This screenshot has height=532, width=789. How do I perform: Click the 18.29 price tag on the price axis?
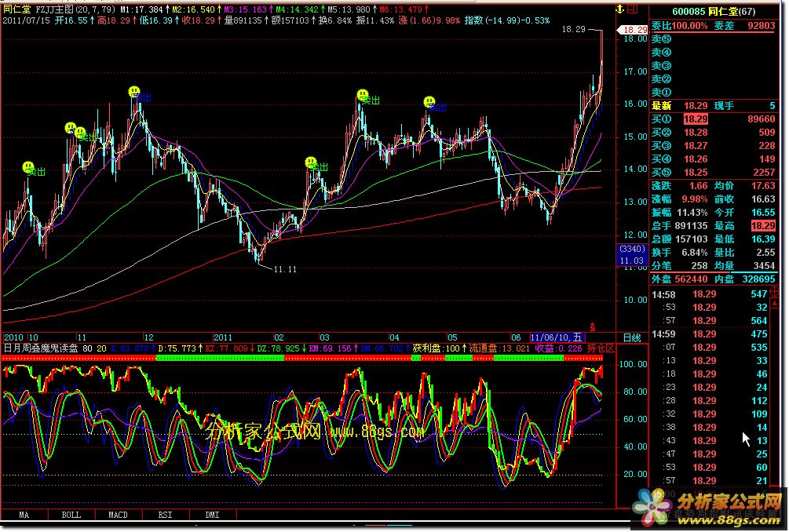click(633, 30)
